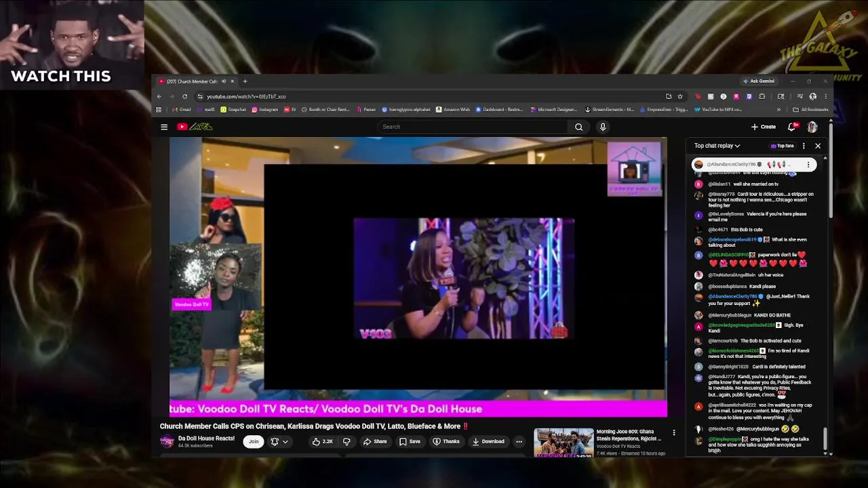The image size is (868, 488).
Task: Click the Top fans button
Action: coord(782,146)
